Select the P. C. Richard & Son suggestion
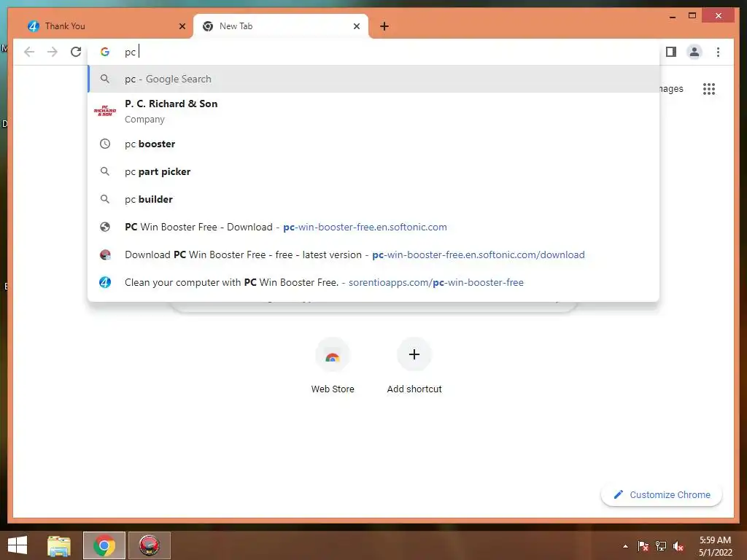747x560 pixels. pyautogui.click(x=373, y=111)
